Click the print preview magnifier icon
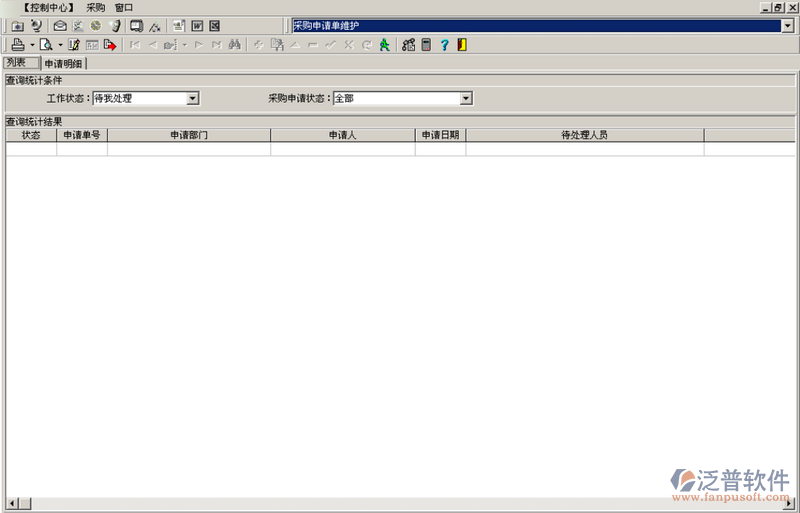The width and height of the screenshot is (800, 513). 46,45
